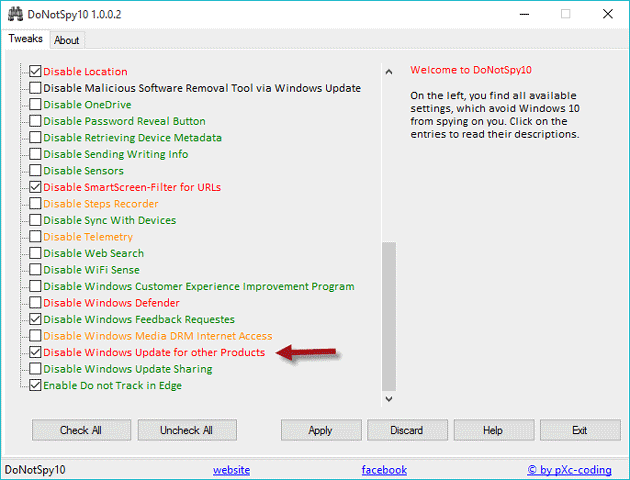Uncheck Disable Windows Feedback Requestes

(x=35, y=319)
